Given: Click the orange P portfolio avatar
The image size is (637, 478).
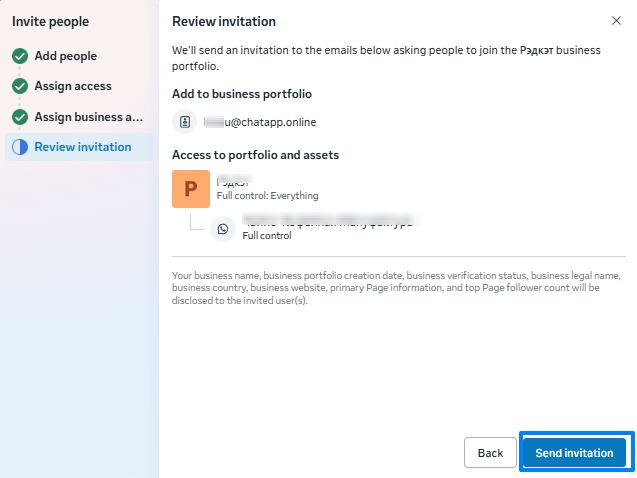Looking at the screenshot, I should click(x=191, y=189).
